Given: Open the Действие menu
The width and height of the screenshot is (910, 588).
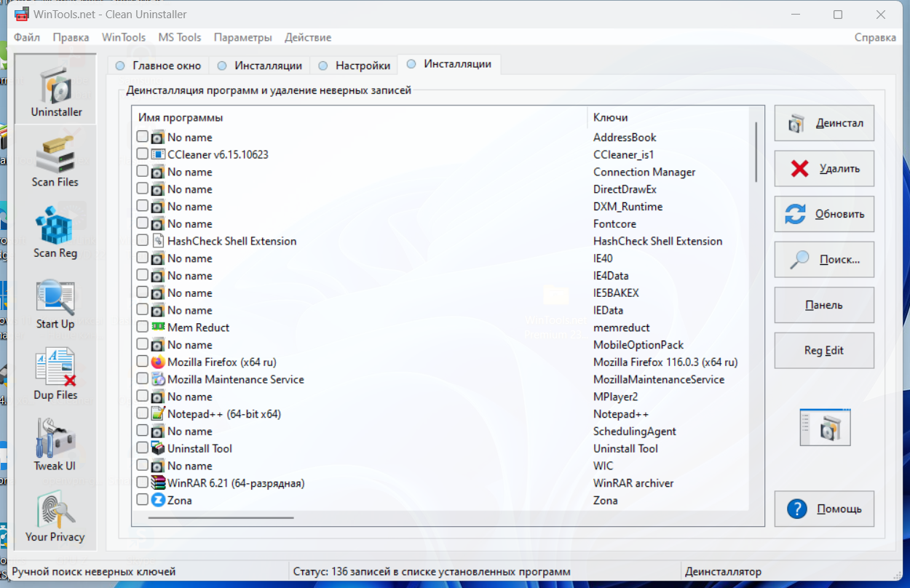Looking at the screenshot, I should click(x=308, y=37).
